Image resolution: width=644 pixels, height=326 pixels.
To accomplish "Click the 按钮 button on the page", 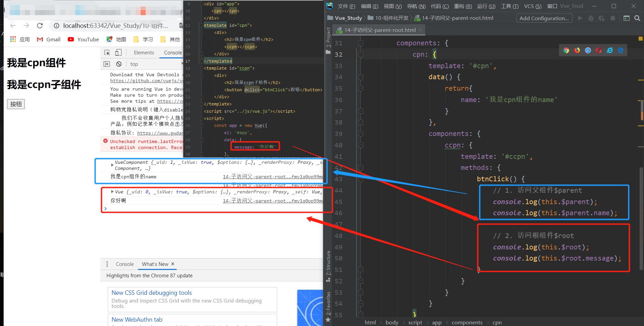I will [16, 104].
